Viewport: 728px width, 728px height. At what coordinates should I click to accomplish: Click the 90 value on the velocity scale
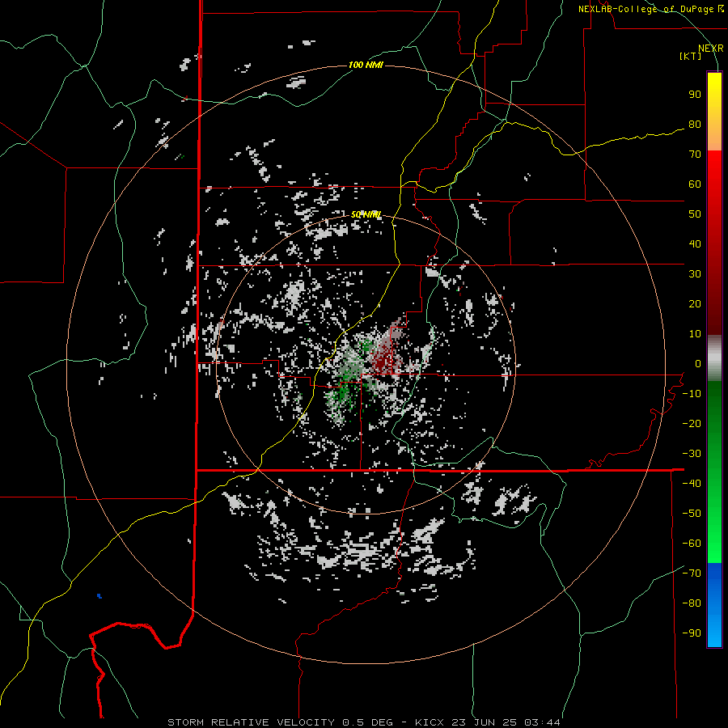click(x=695, y=95)
